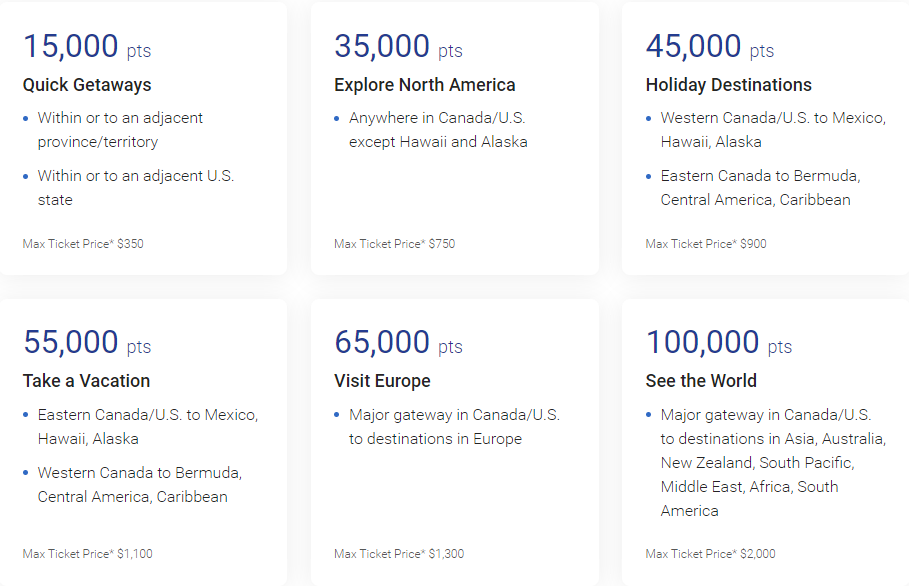Screen dimensions: 909x586
Task: Click the See the World heading
Action: click(x=701, y=381)
